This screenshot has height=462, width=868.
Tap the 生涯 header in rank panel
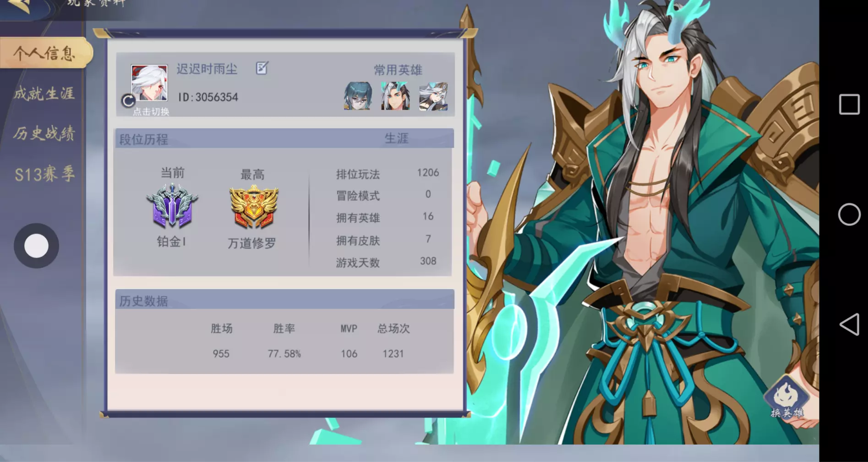[x=396, y=138]
